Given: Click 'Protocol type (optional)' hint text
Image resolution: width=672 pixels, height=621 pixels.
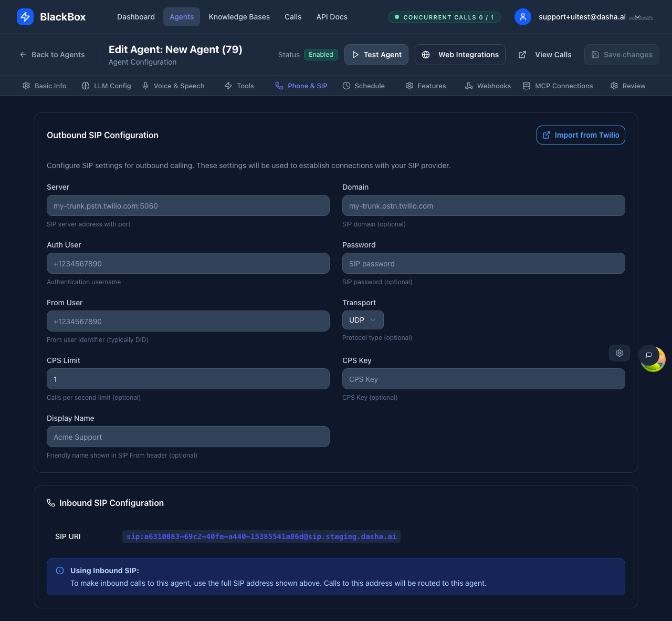Looking at the screenshot, I should coord(377,338).
